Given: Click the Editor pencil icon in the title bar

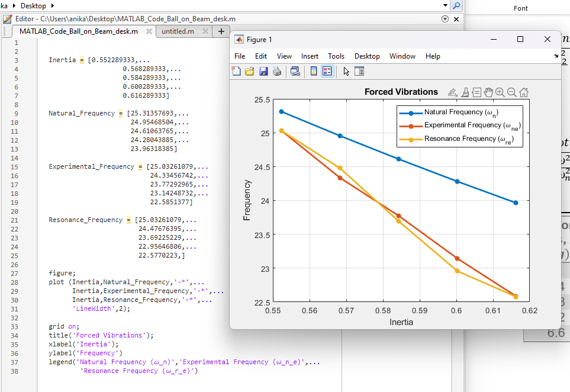Looking at the screenshot, I should [8, 19].
